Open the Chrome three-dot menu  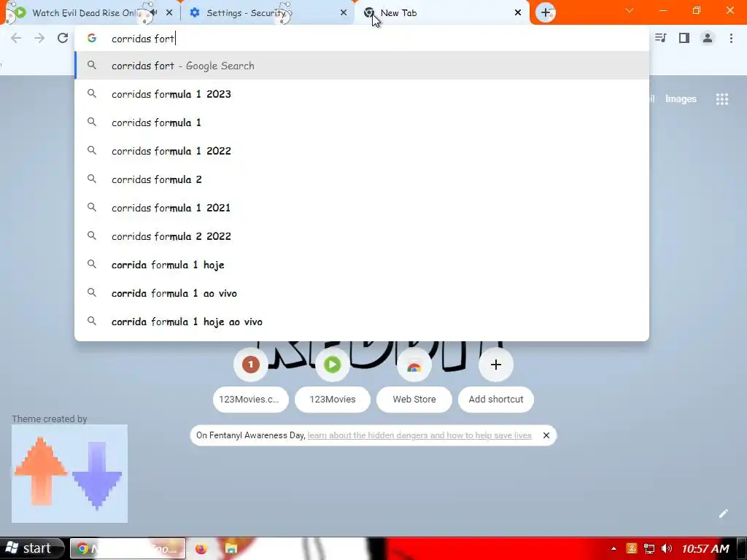pyautogui.click(x=731, y=38)
